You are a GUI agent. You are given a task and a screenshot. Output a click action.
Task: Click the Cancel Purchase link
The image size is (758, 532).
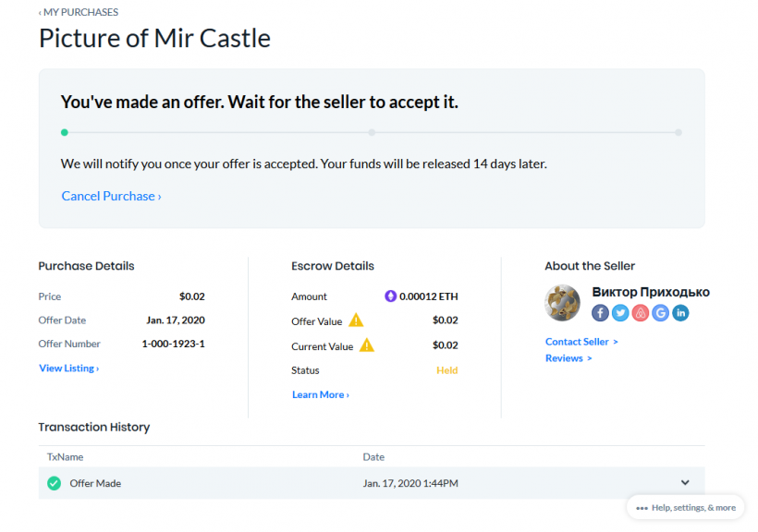(111, 196)
